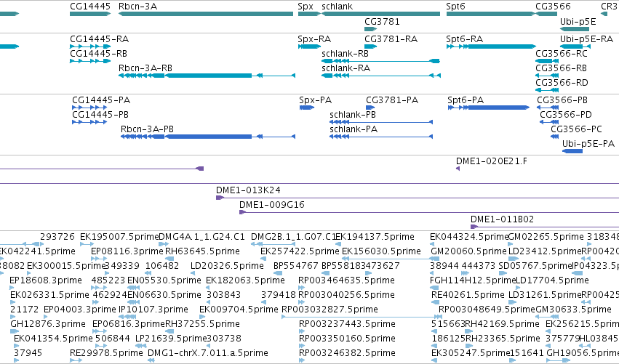
Task: Click the RP003464635.5prime EST label
Action: (346, 280)
